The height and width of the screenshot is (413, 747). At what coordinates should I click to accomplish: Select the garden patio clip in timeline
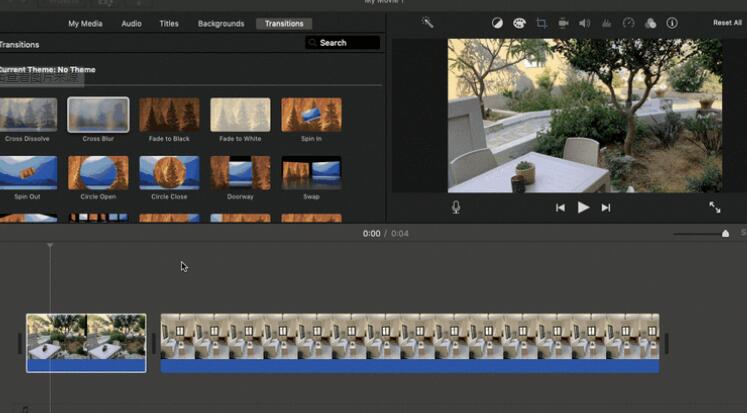pos(86,343)
